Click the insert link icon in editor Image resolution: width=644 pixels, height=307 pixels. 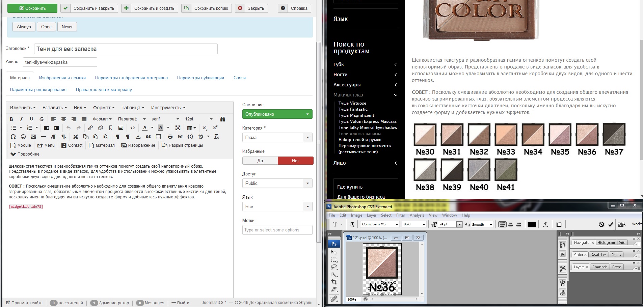[x=90, y=128]
